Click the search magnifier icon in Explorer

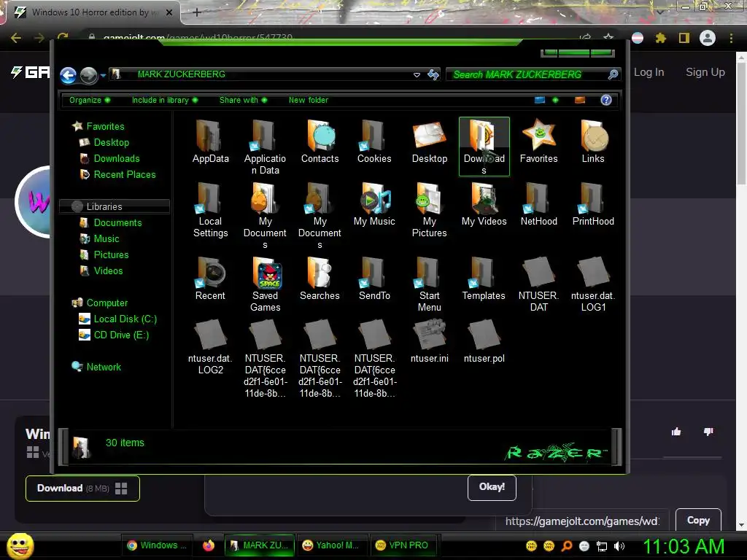(613, 74)
